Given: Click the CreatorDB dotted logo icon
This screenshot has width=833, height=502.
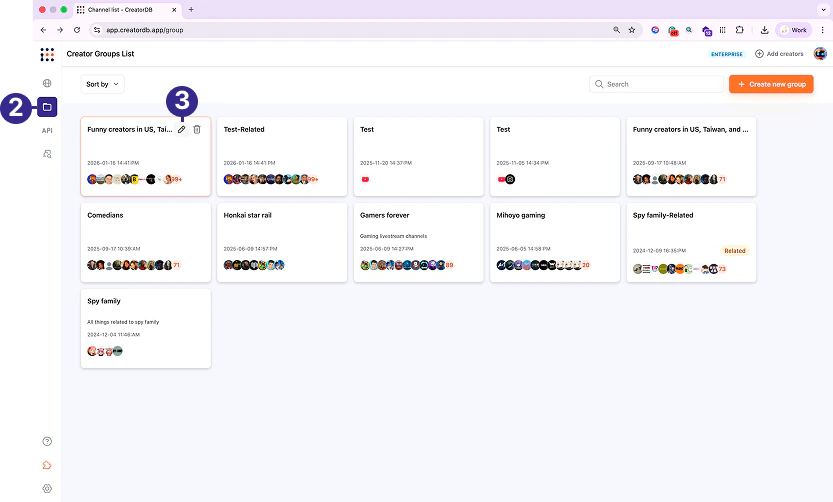Looking at the screenshot, I should pos(47,54).
